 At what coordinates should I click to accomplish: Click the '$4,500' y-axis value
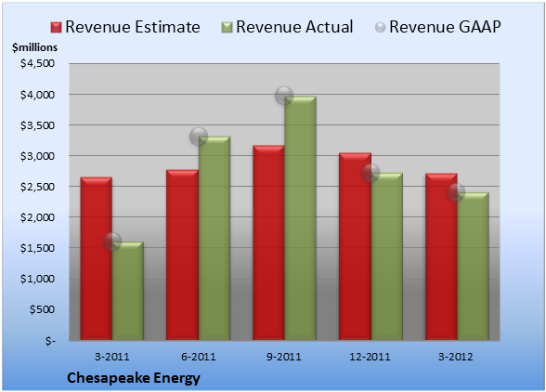(37, 63)
